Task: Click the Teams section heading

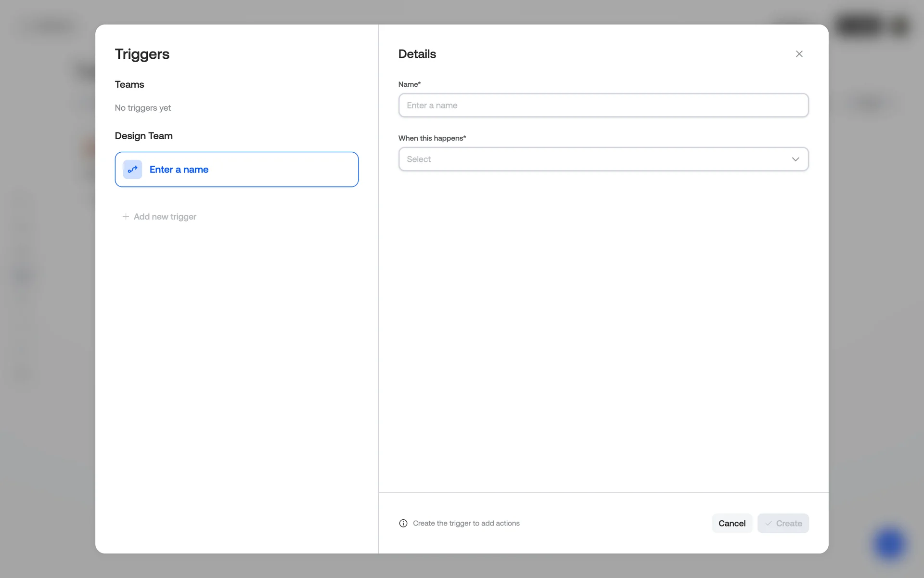Action: click(x=129, y=84)
